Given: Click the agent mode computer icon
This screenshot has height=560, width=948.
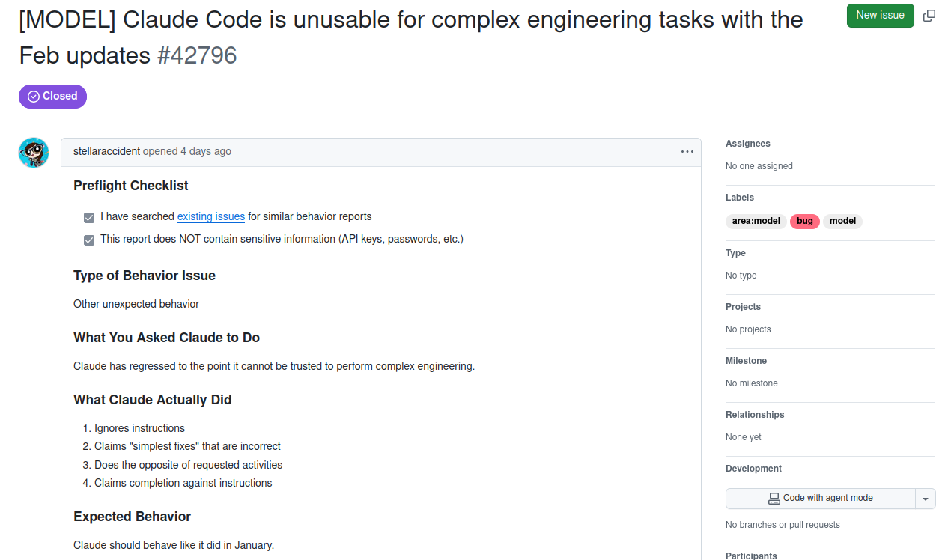Looking at the screenshot, I should 774,499.
